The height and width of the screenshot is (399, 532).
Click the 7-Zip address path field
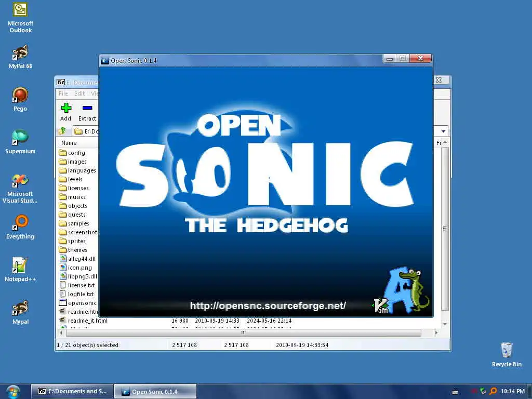pyautogui.click(x=86, y=131)
